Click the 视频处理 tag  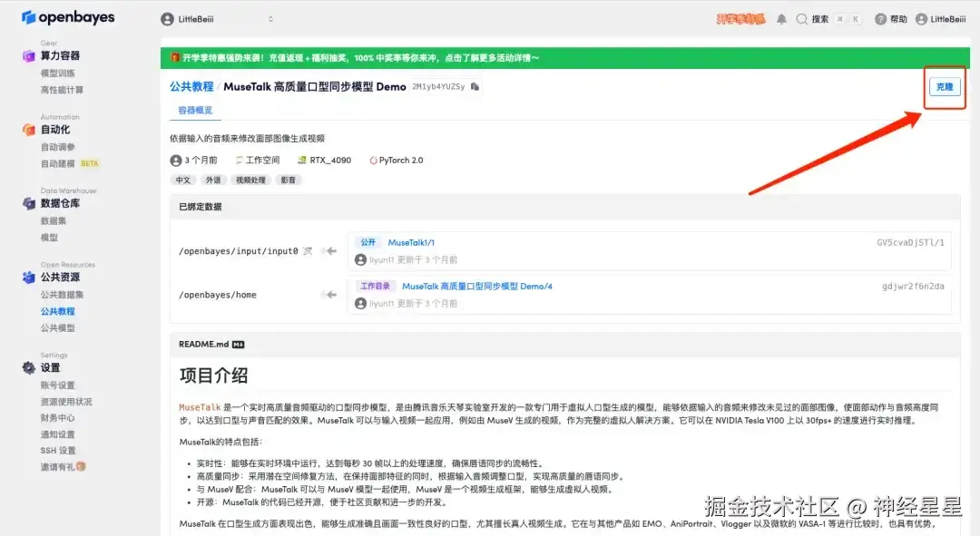(x=250, y=180)
